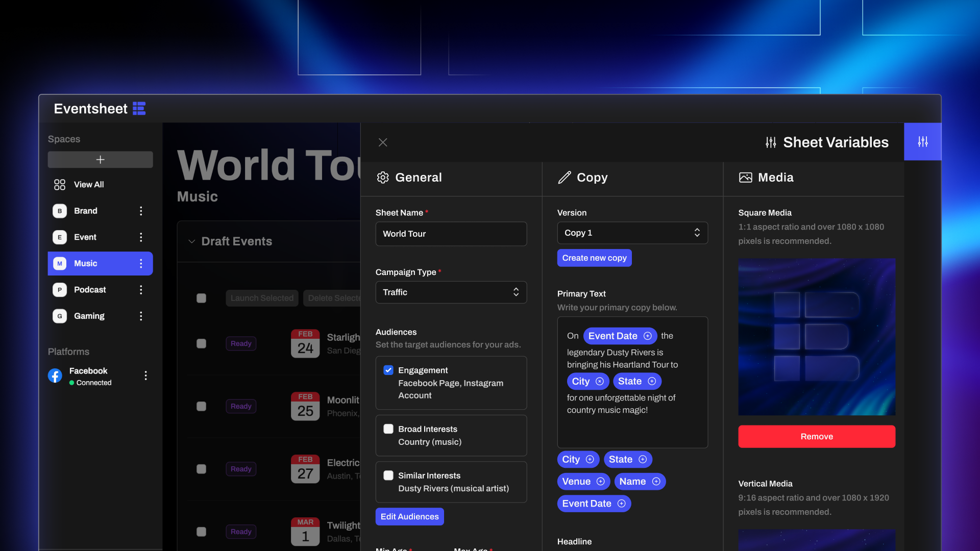
Task: Click Create new copy button
Action: [595, 258]
